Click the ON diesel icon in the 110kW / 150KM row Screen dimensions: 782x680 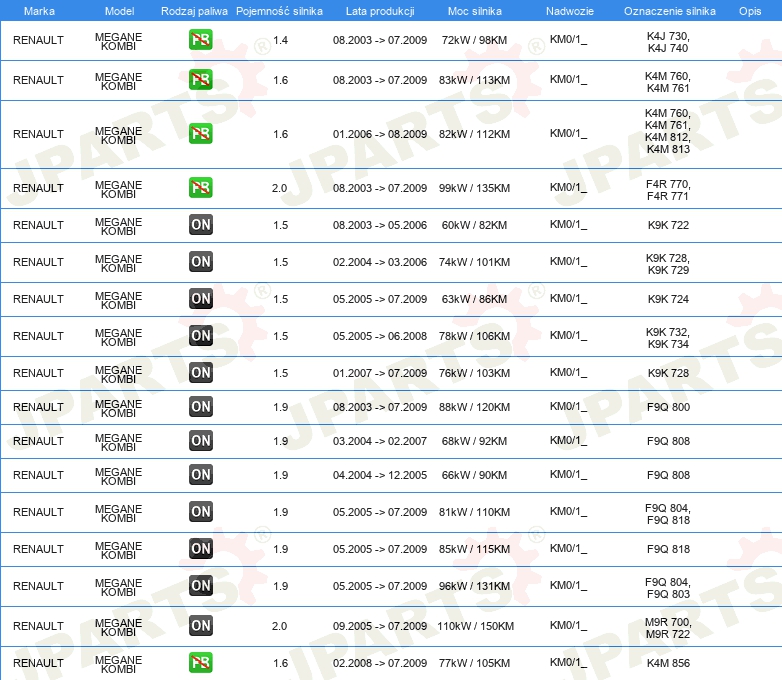200,626
